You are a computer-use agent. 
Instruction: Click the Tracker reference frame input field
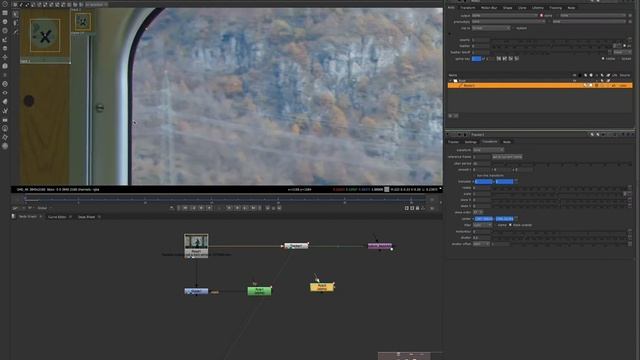[x=481, y=157]
